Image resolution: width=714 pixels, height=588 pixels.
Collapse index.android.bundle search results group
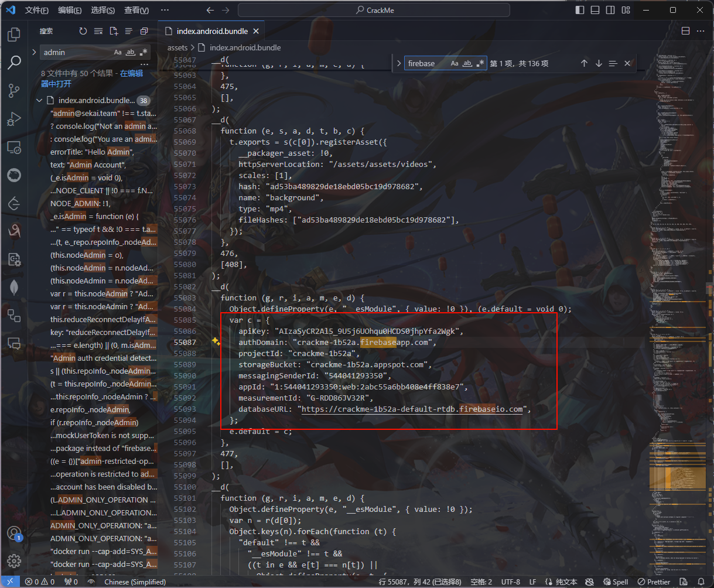click(39, 100)
